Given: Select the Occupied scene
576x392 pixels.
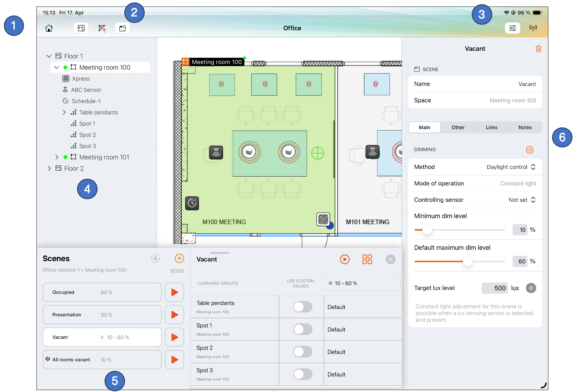Looking at the screenshot, I should (102, 292).
